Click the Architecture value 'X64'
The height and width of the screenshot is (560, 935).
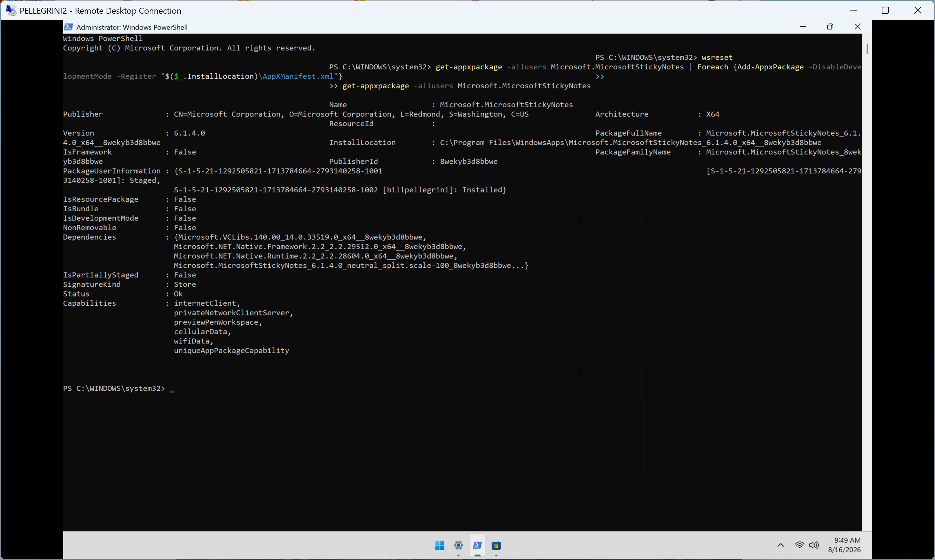(713, 114)
